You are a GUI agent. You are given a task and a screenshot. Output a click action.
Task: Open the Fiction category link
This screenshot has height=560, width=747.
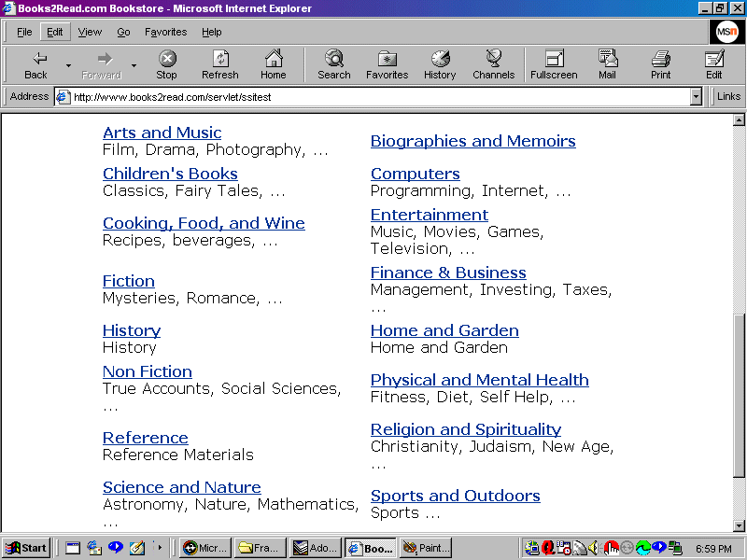pos(129,281)
